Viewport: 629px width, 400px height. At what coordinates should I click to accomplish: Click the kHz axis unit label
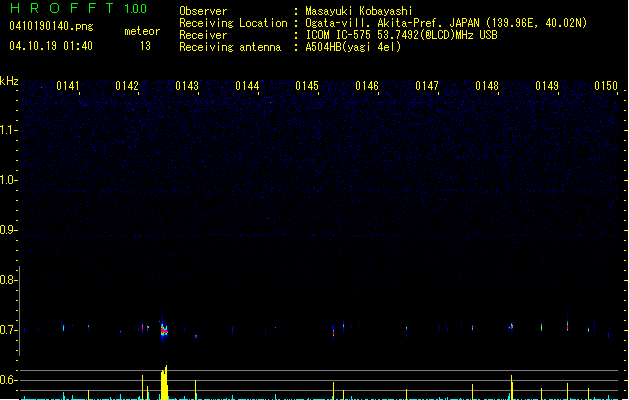click(x=9, y=81)
